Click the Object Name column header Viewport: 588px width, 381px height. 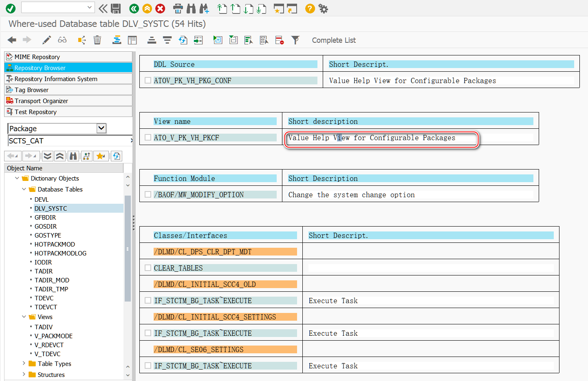(64, 168)
